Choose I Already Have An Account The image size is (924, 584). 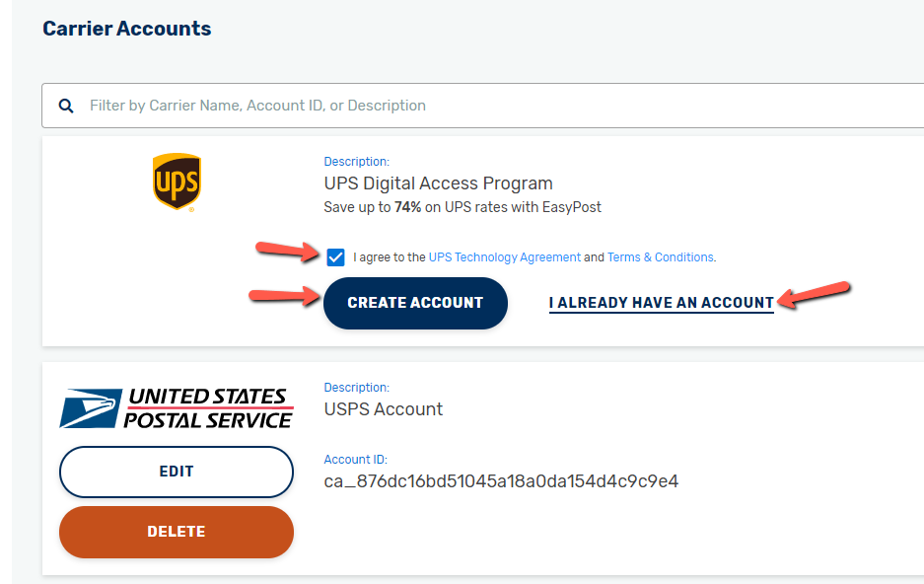click(x=661, y=303)
